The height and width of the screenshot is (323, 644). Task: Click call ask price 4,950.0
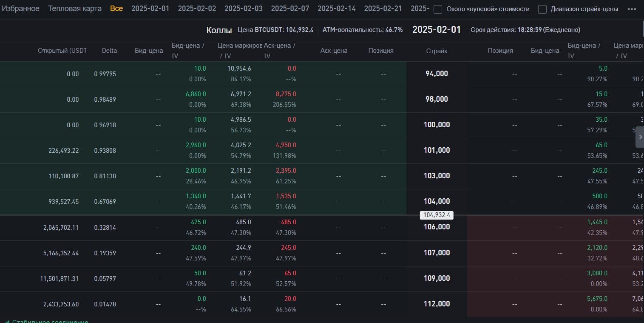pyautogui.click(x=286, y=145)
